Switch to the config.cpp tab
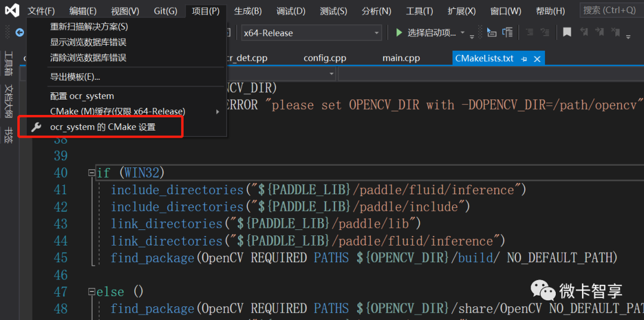The height and width of the screenshot is (320, 644). coord(325,58)
